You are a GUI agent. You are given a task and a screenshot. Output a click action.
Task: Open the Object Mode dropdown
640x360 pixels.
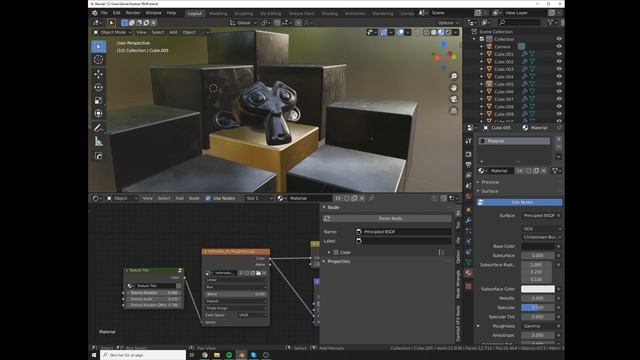112,32
